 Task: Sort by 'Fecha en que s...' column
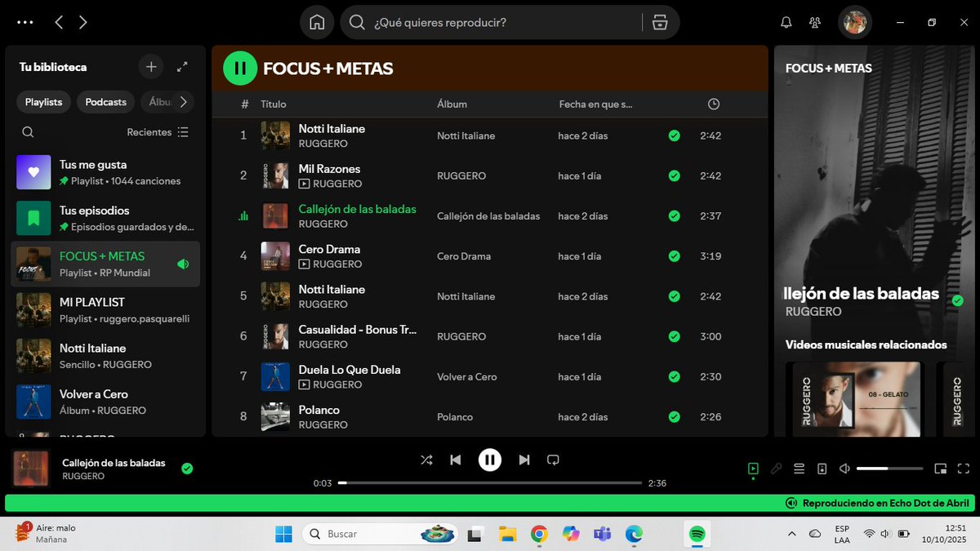click(x=595, y=104)
